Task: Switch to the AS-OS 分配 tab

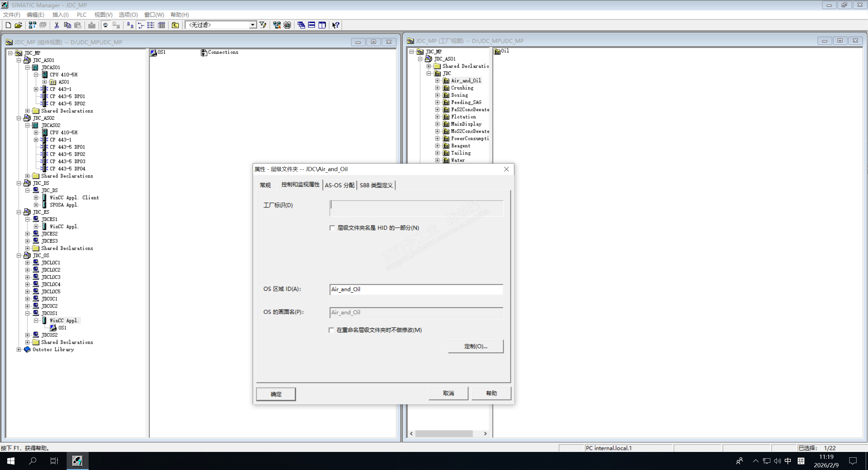Action: [339, 185]
